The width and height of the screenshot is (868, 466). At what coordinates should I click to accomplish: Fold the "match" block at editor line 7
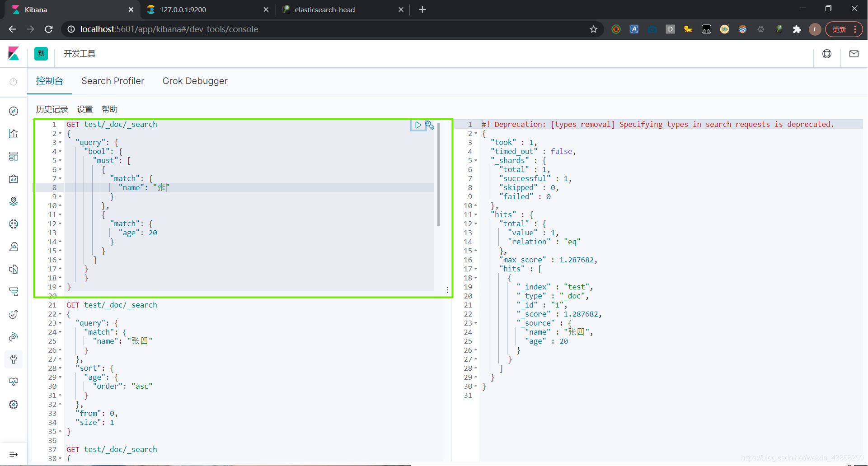click(60, 179)
